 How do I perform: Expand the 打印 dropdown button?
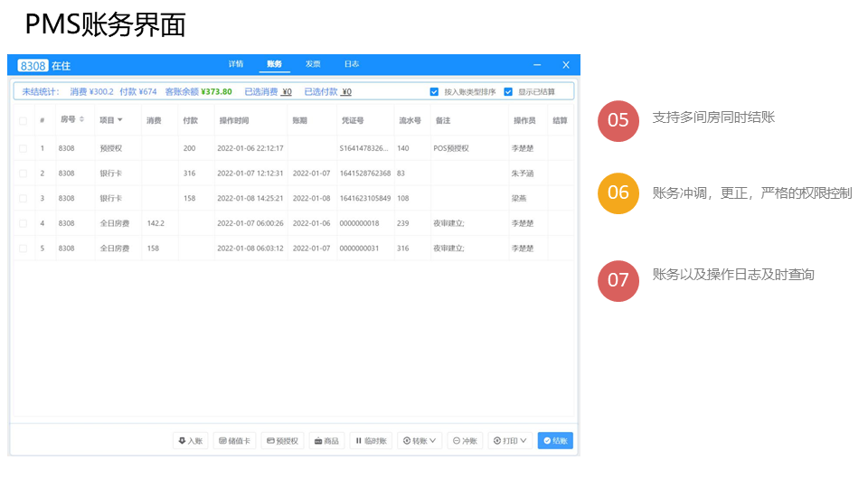pos(510,441)
